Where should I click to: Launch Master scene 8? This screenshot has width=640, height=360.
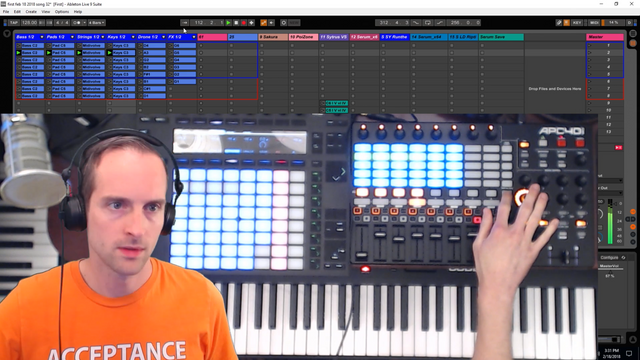point(589,96)
